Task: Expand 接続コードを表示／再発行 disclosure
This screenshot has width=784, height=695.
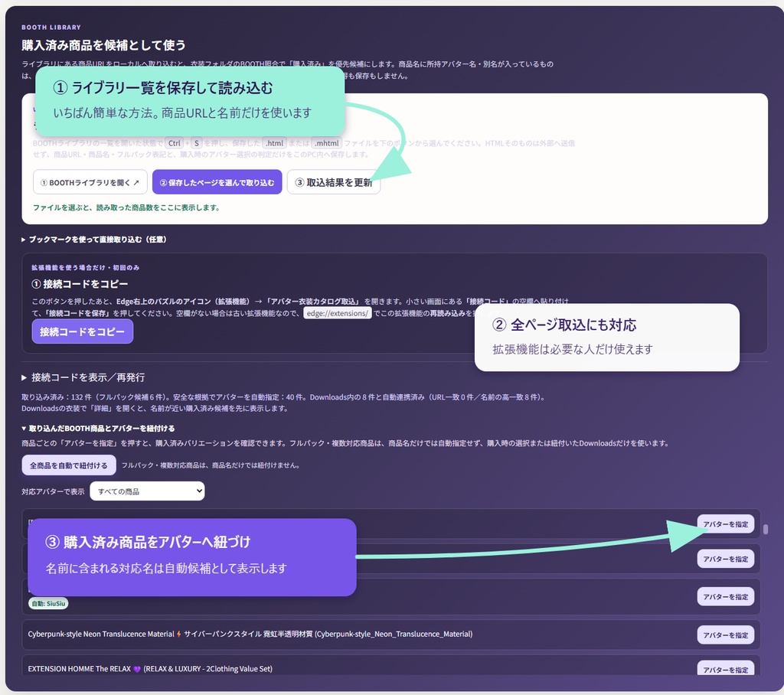Action: [83, 377]
